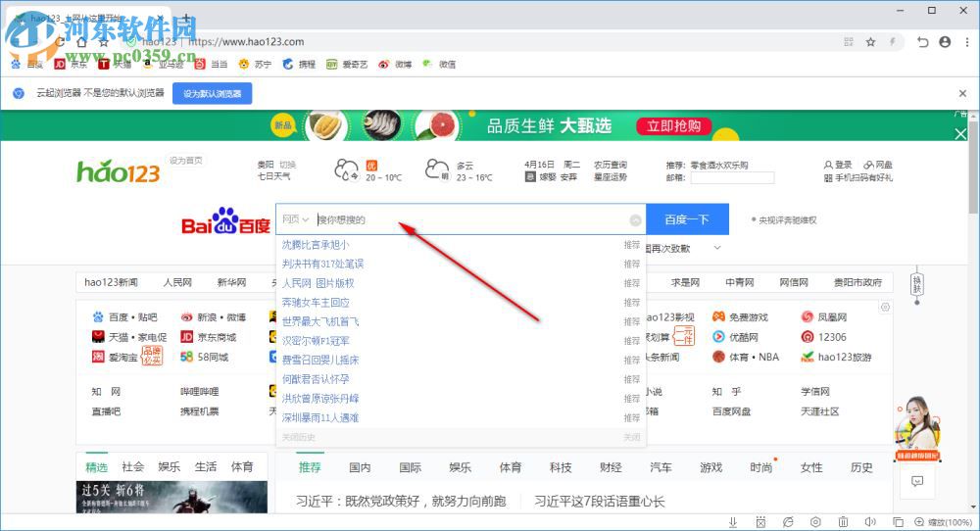Click 关闭 at suggestion list bottom right
Image resolution: width=980 pixels, height=531 pixels.
coord(632,437)
